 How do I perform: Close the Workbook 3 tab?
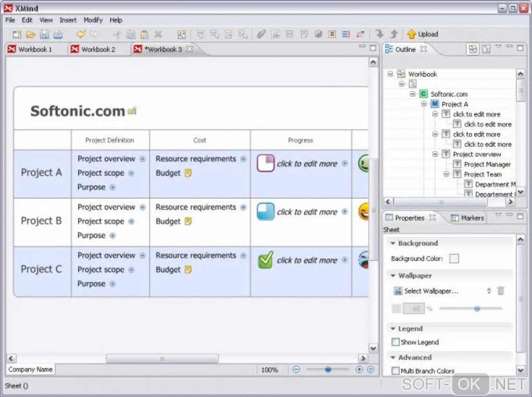190,49
